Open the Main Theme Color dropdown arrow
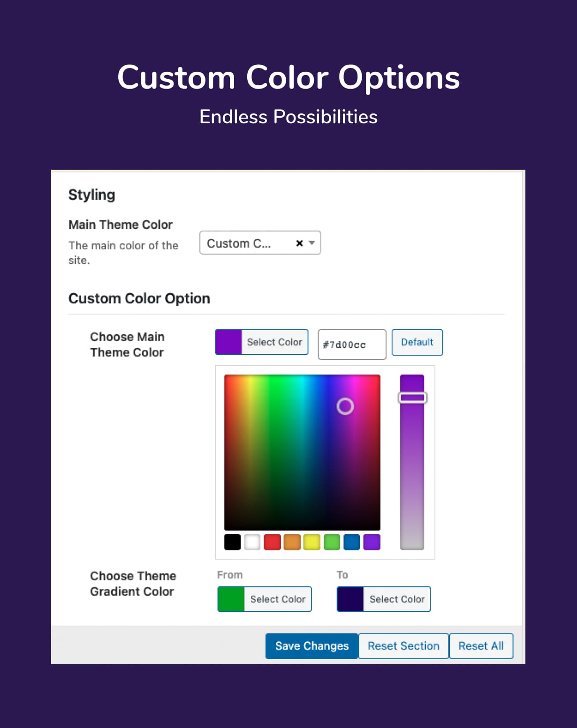 [x=312, y=243]
